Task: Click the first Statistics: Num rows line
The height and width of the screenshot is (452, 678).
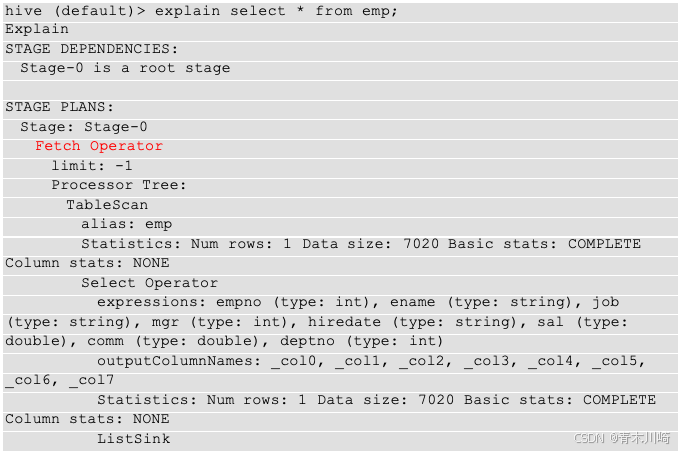Action: pyautogui.click(x=361, y=244)
